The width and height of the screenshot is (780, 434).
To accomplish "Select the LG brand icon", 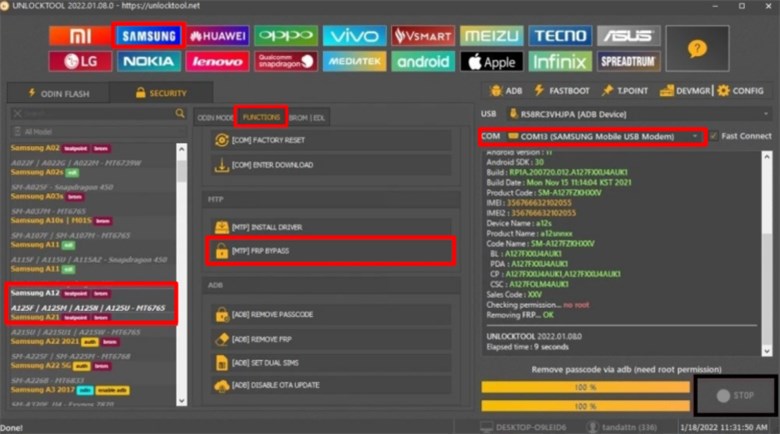I will pos(80,62).
